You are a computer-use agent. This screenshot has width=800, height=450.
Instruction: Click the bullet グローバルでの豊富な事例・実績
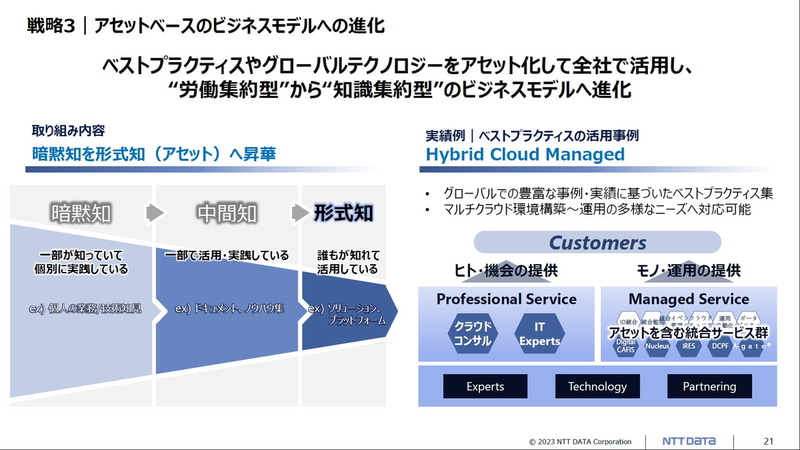point(608,193)
